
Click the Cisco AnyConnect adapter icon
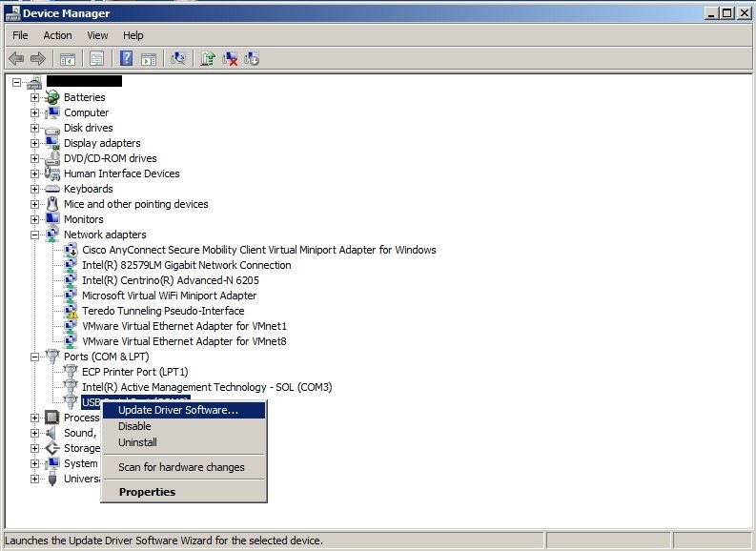point(71,250)
